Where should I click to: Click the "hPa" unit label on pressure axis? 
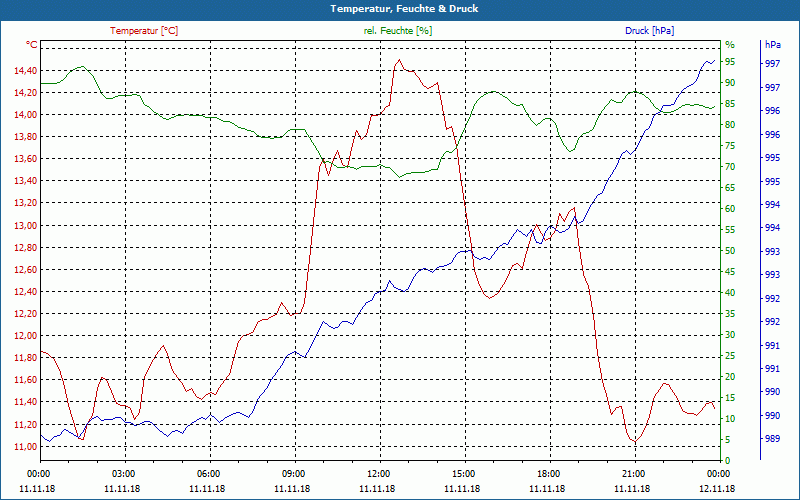tap(772, 45)
